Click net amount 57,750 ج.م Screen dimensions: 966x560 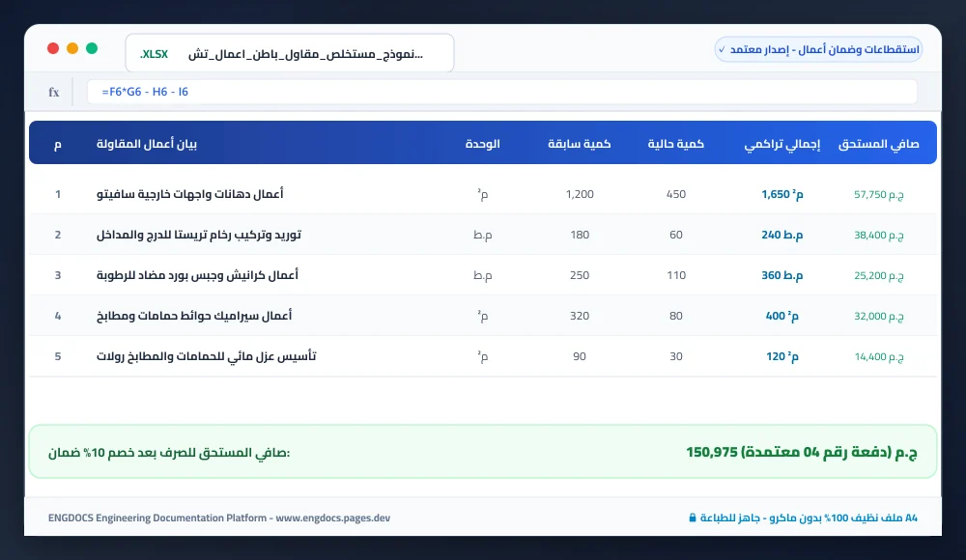click(x=878, y=195)
